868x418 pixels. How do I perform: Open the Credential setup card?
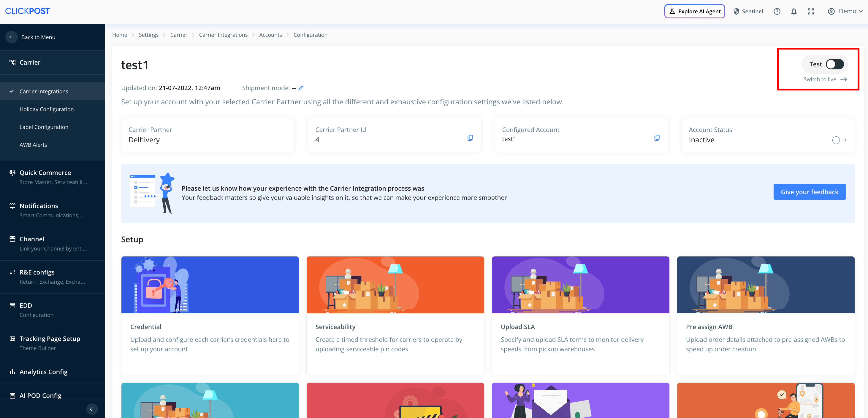210,315
